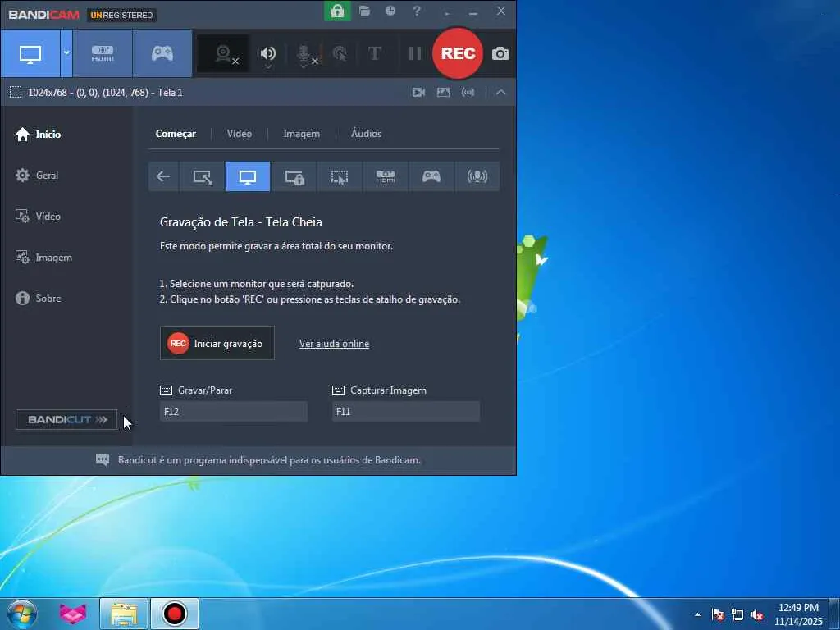Viewport: 840px width, 630px height.
Task: Select HDMI device mode in the mode row
Action: coord(386,176)
